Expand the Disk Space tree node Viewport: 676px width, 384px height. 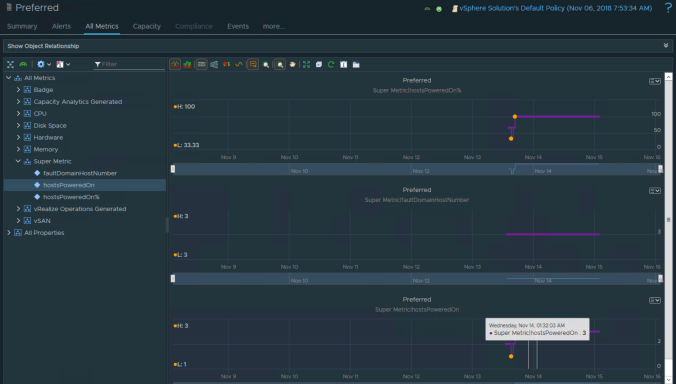18,125
